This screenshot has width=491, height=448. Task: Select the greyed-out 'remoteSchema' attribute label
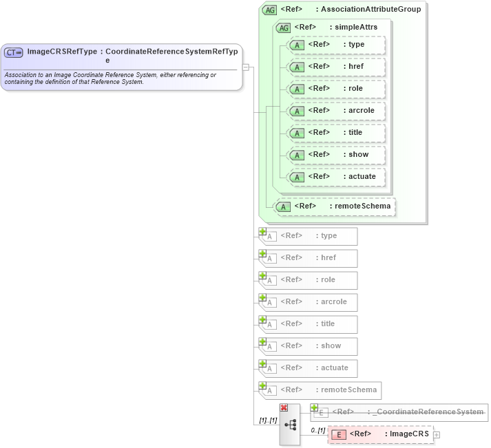coord(349,390)
